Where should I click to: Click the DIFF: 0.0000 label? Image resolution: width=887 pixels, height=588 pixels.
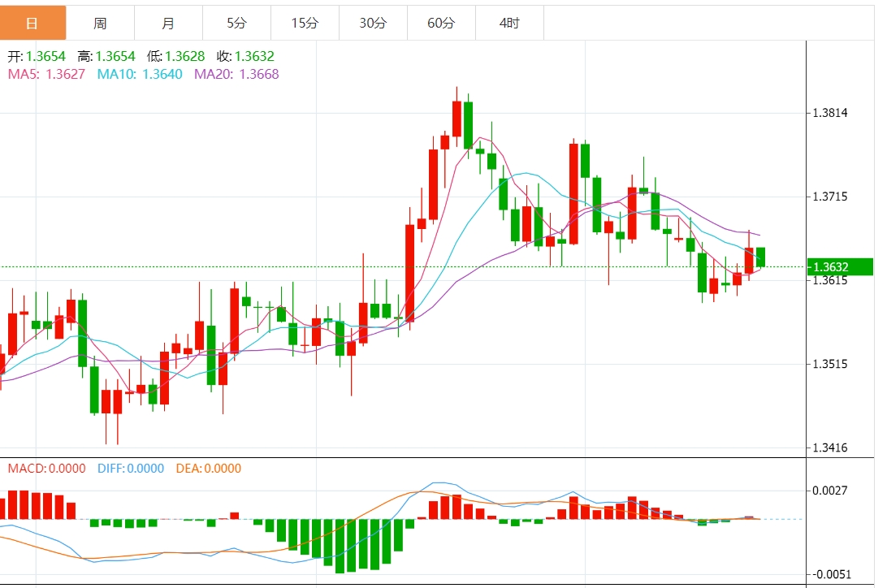(x=131, y=468)
